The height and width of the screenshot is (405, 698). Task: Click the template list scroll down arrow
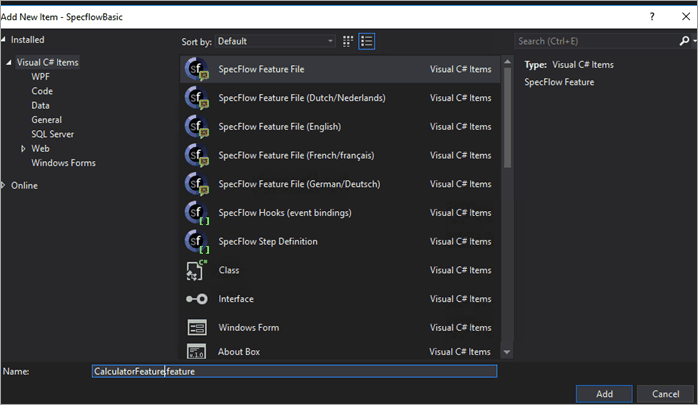[507, 352]
